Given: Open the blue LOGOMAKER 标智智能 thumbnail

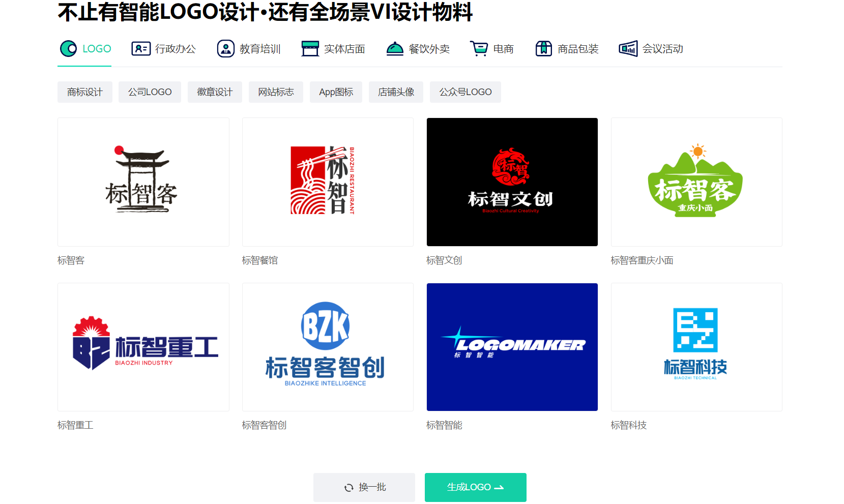Looking at the screenshot, I should click(x=512, y=347).
